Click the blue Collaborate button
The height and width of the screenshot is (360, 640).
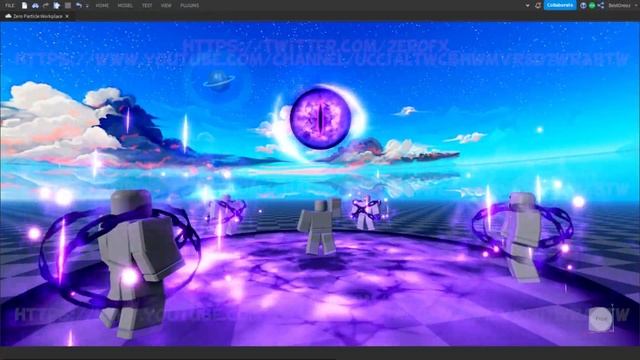pos(560,5)
